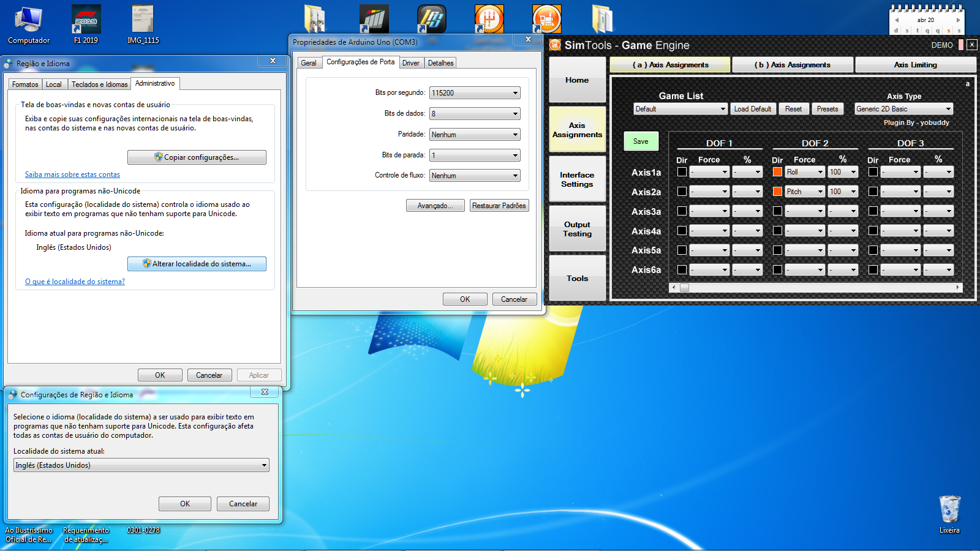Switch to the Detalhes tab
Screen dimensions: 980x551
[440, 63]
